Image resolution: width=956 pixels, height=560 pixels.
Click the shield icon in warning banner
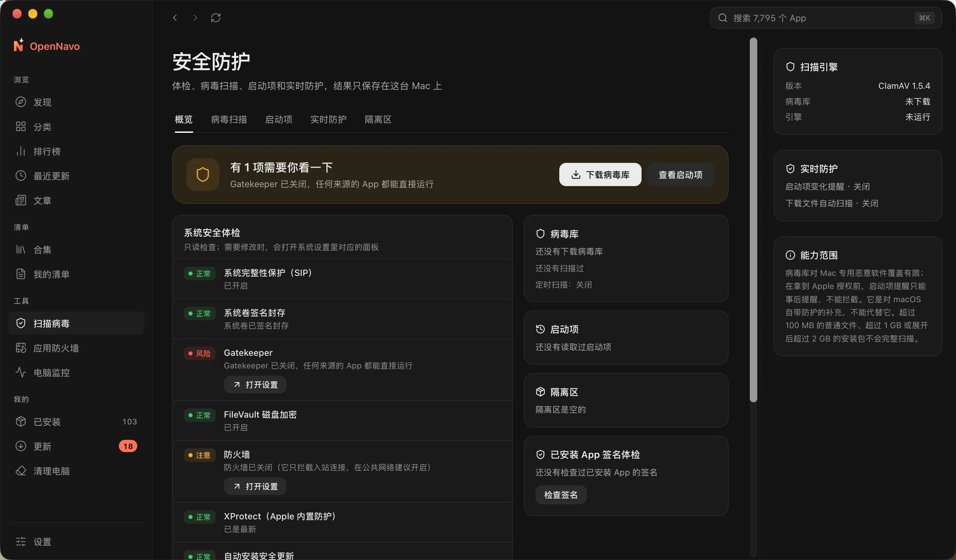[202, 174]
